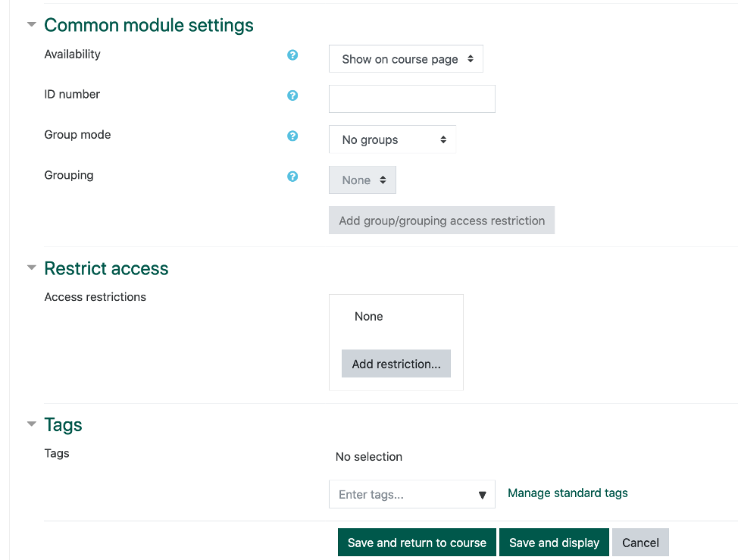The width and height of the screenshot is (738, 560).
Task: Open the Enter tags dropdown arrow
Action: (483, 494)
